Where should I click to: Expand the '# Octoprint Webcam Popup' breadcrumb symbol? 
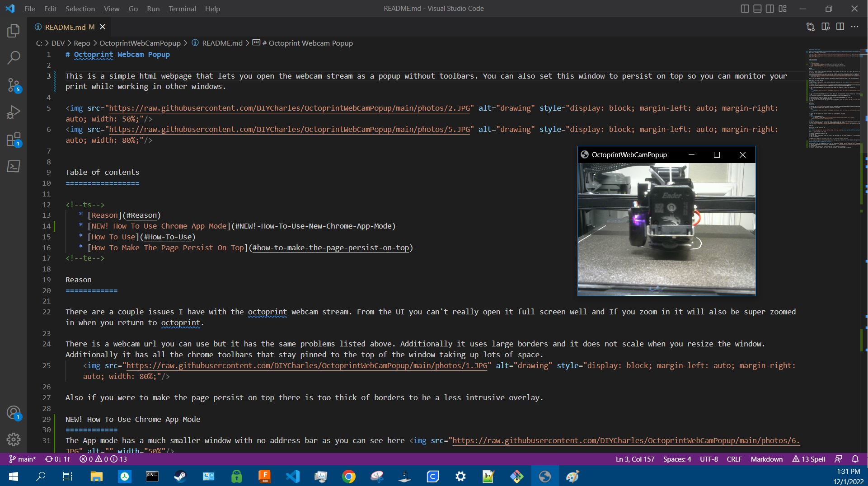tap(303, 43)
